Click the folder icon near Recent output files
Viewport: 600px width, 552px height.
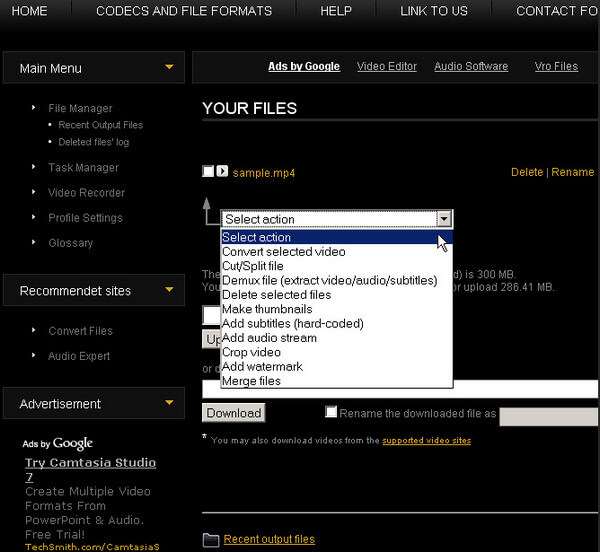coord(211,540)
